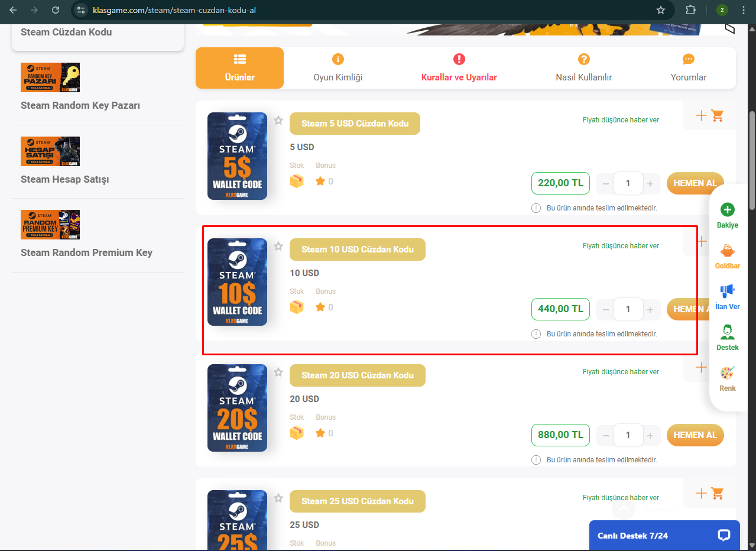
Task: Open the Canlı Destek 7/24 chat
Action: click(664, 535)
